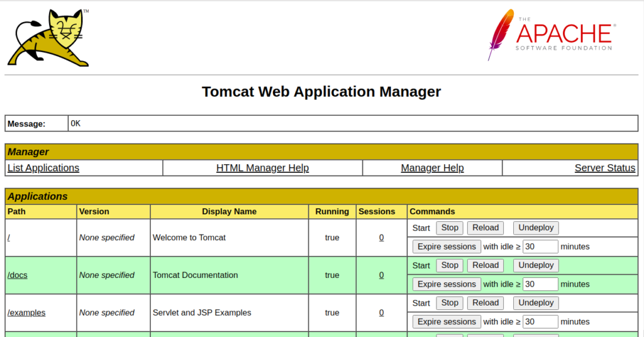This screenshot has width=644, height=337.
Task: Click the Manager section header
Action: pos(321,152)
